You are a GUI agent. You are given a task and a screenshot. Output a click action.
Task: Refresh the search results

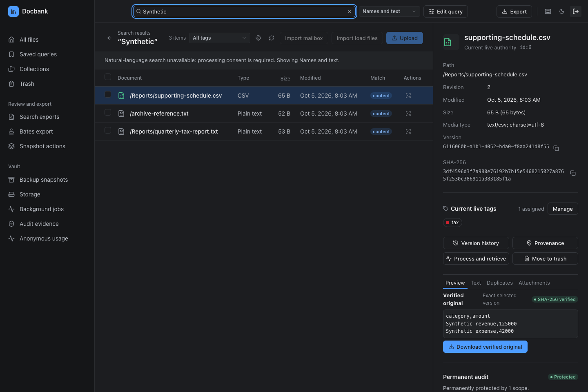coord(272,38)
